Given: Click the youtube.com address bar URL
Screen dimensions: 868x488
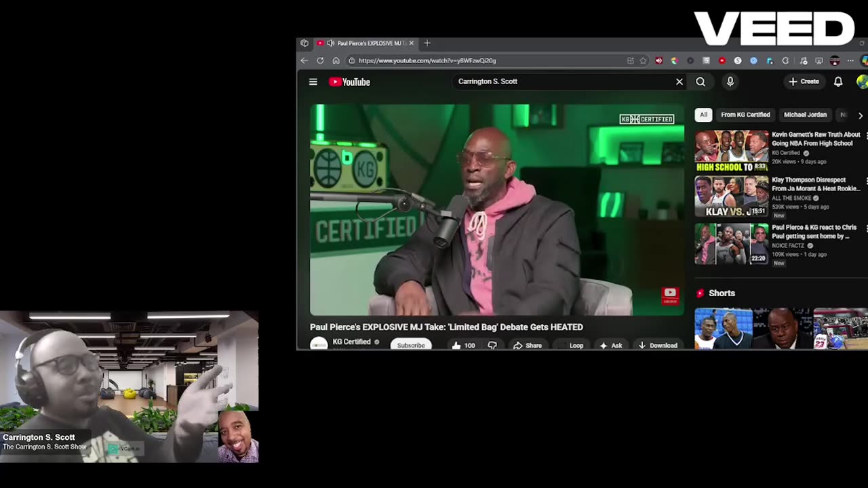Looking at the screenshot, I should (x=427, y=60).
